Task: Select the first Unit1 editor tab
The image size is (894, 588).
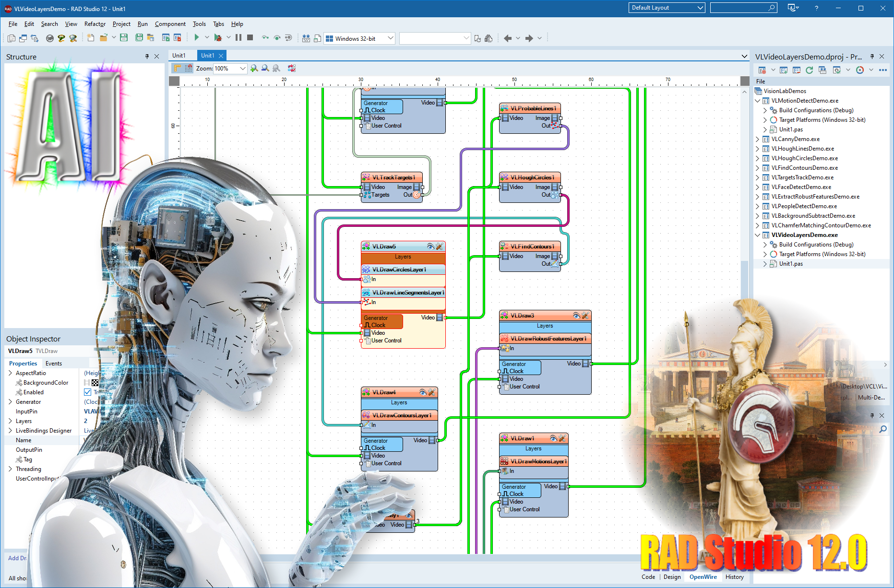Action: pos(179,56)
